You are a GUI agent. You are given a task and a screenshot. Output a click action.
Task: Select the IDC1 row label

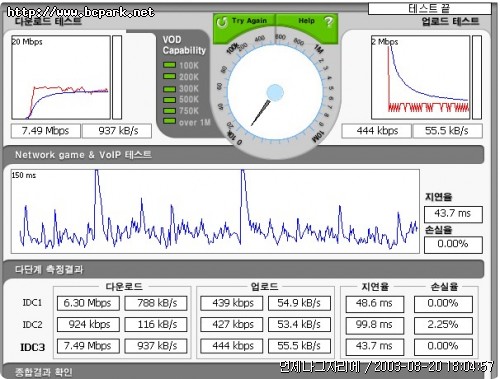32,303
